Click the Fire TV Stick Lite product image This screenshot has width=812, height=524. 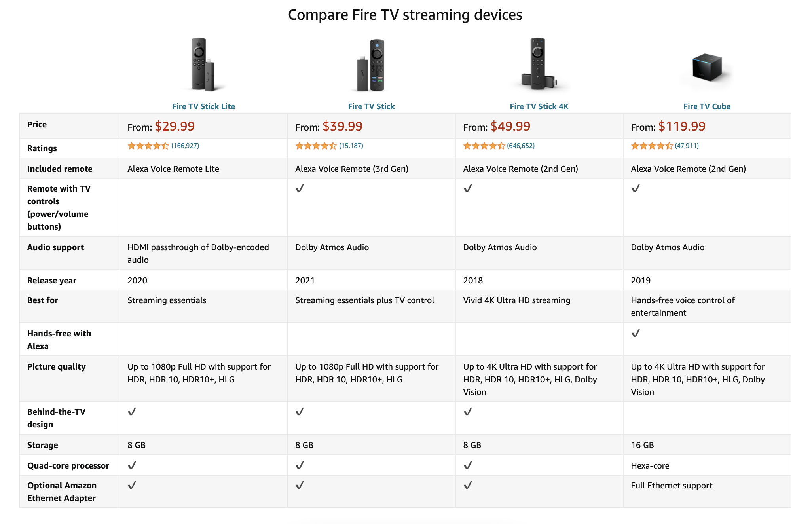point(203,65)
